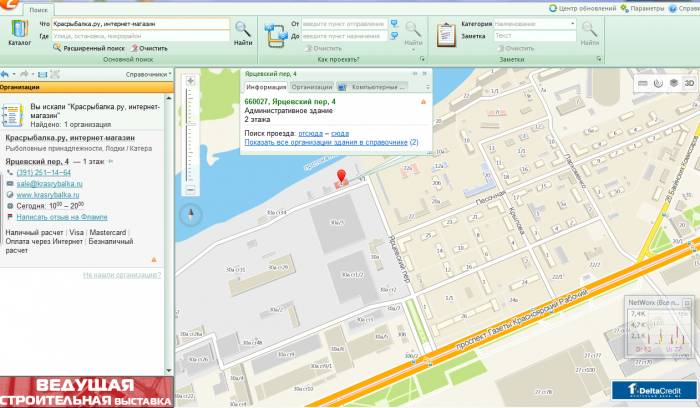Toggle the radius tool on the map
This screenshot has width=700, height=408.
pyautogui.click(x=658, y=83)
